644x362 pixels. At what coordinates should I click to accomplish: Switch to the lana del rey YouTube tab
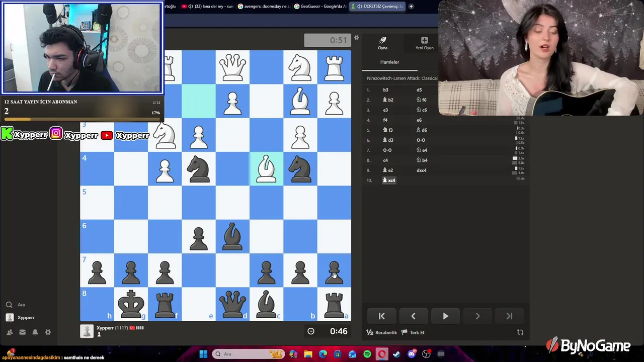point(210,6)
